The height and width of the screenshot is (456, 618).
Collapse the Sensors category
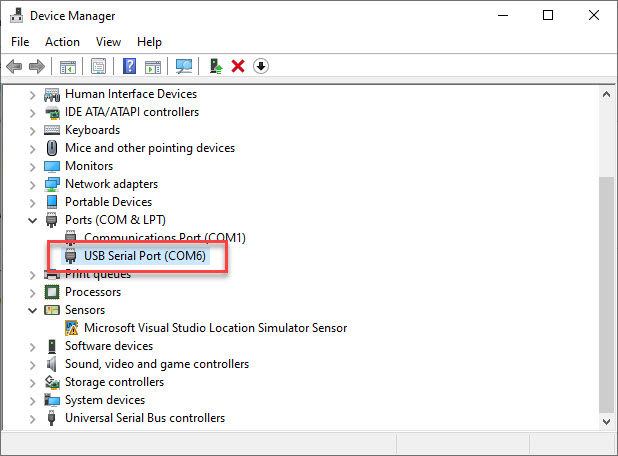click(x=33, y=310)
